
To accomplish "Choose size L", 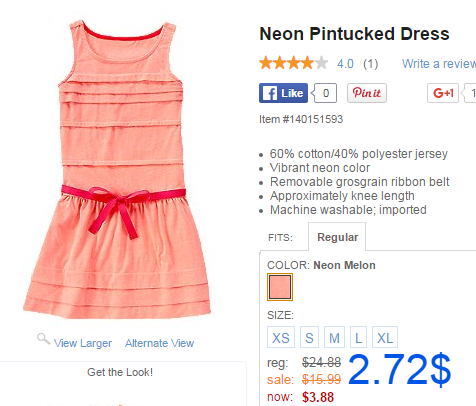I will 358,337.
